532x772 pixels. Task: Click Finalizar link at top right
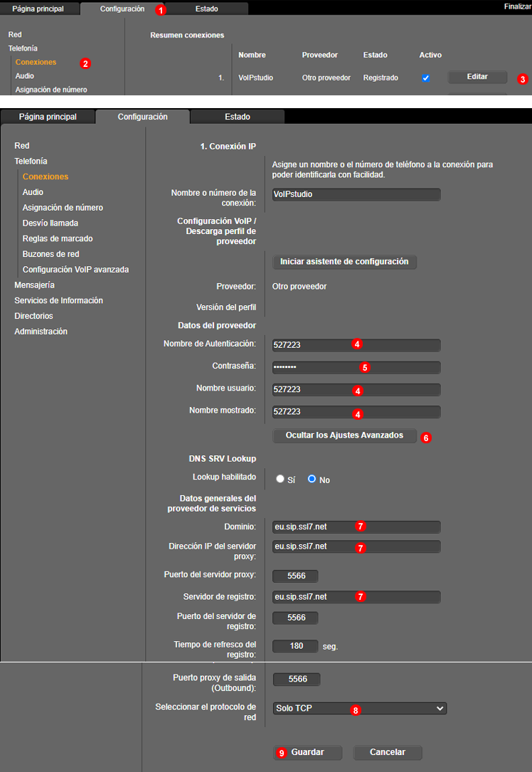(517, 6)
